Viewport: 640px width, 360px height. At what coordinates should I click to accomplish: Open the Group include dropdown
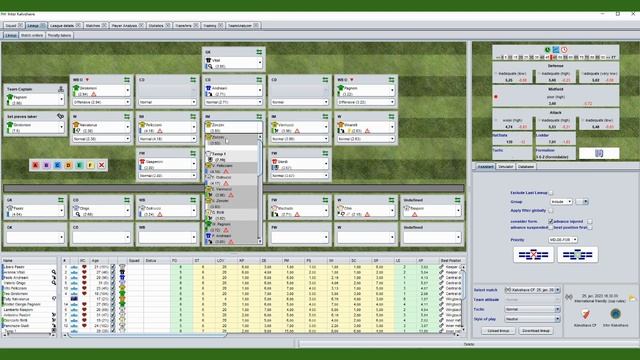tap(561, 202)
